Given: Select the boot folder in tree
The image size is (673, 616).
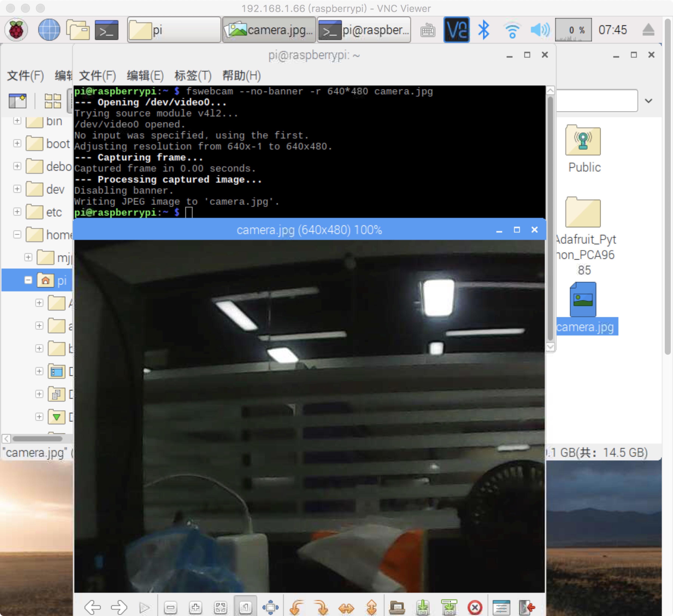Looking at the screenshot, I should pyautogui.click(x=48, y=144).
